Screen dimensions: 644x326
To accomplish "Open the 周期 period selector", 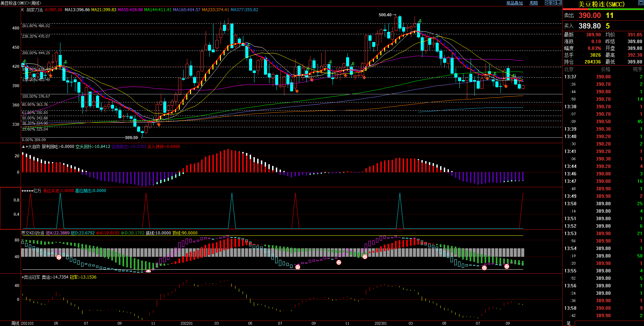I will point(534,3).
